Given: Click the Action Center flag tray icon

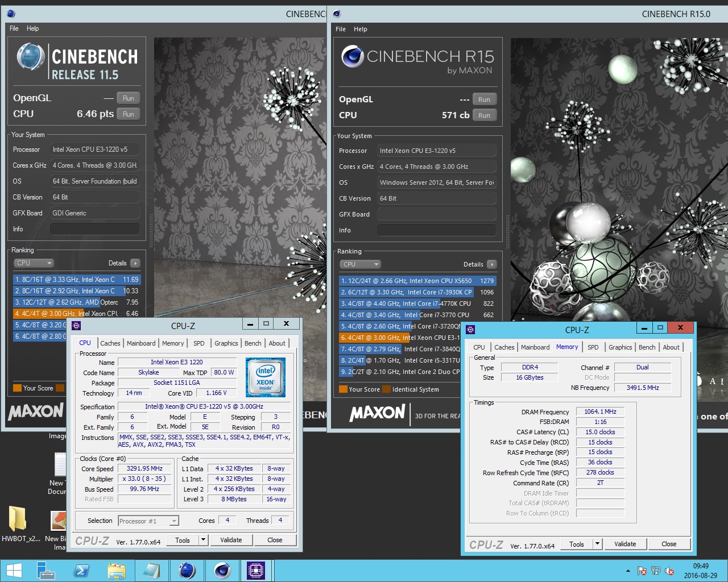Looking at the screenshot, I should tap(642, 571).
